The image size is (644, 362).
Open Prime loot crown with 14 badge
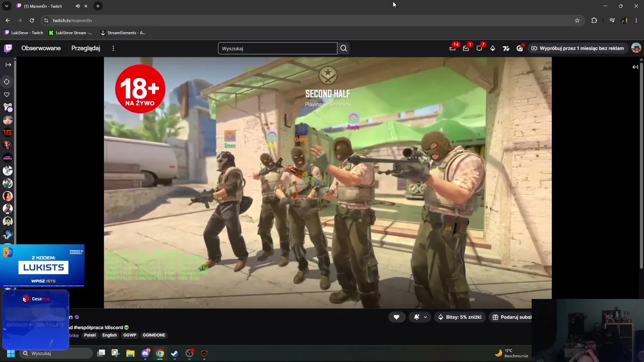tap(452, 48)
